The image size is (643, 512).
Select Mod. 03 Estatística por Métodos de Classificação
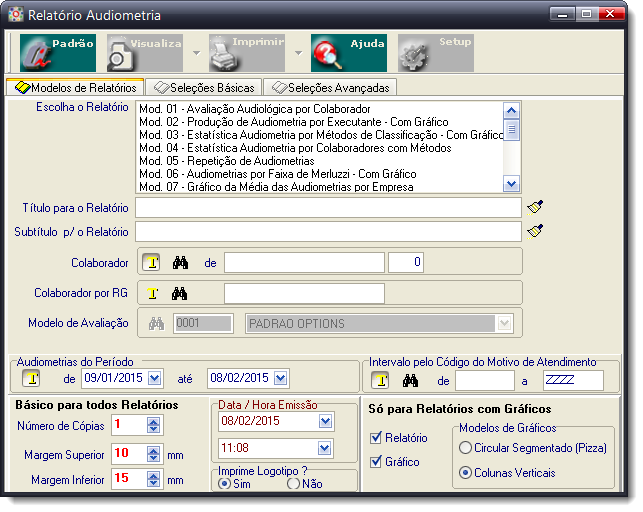point(321,135)
